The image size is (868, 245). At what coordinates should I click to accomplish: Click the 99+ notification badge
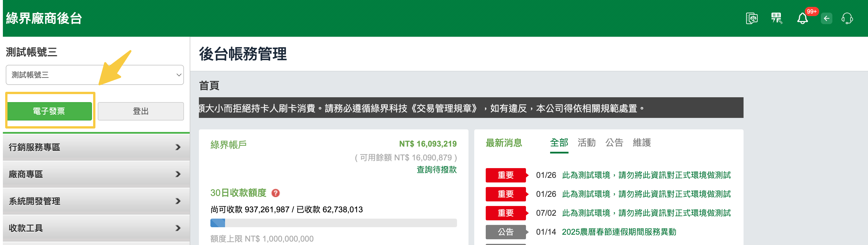pyautogui.click(x=811, y=11)
